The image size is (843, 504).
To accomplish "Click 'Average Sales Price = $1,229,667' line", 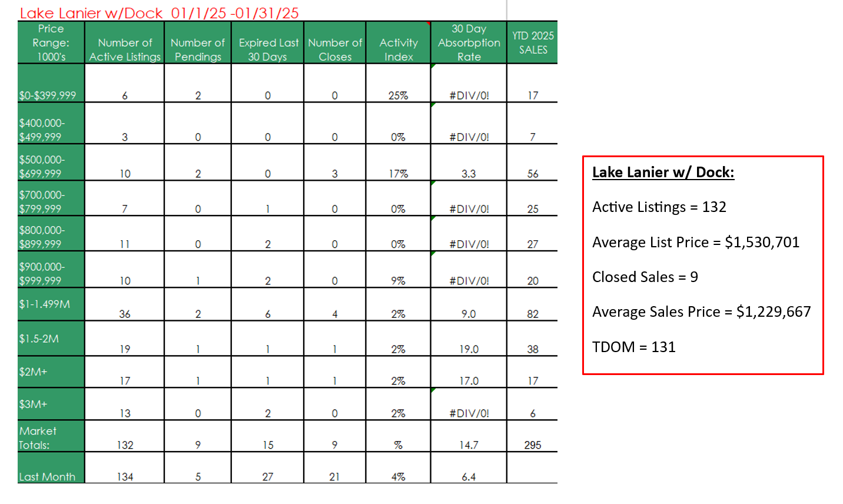I will pos(702,312).
